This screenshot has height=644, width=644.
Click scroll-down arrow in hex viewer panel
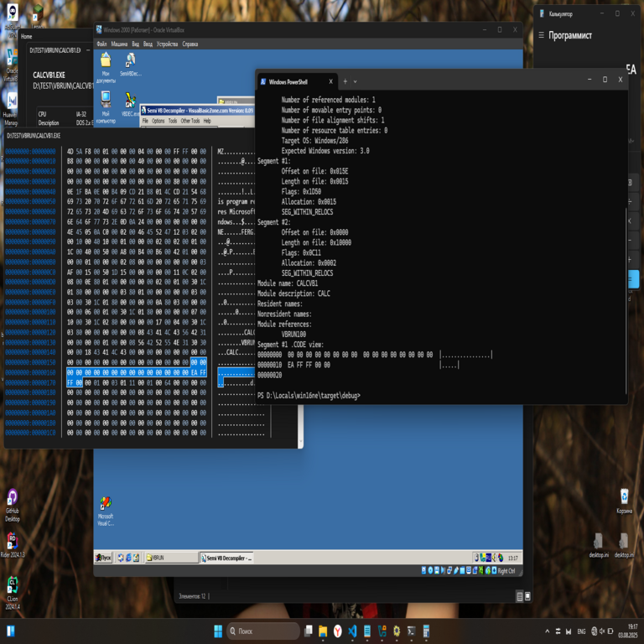tap(300, 443)
